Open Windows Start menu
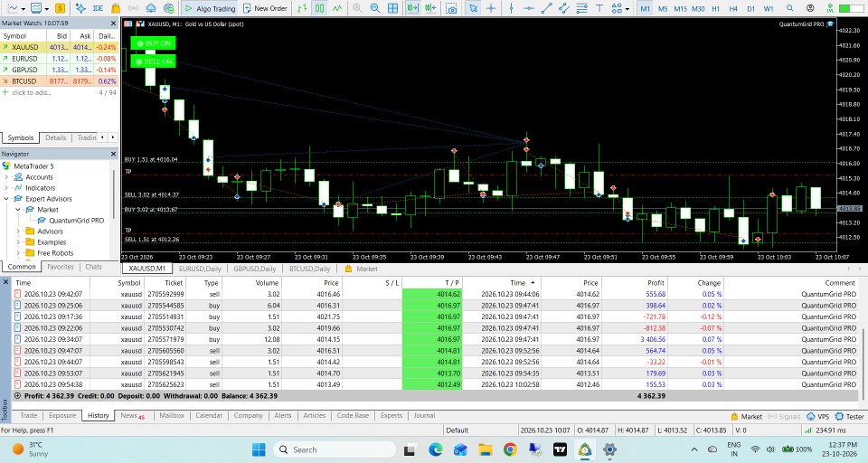The width and height of the screenshot is (868, 463). (259, 449)
